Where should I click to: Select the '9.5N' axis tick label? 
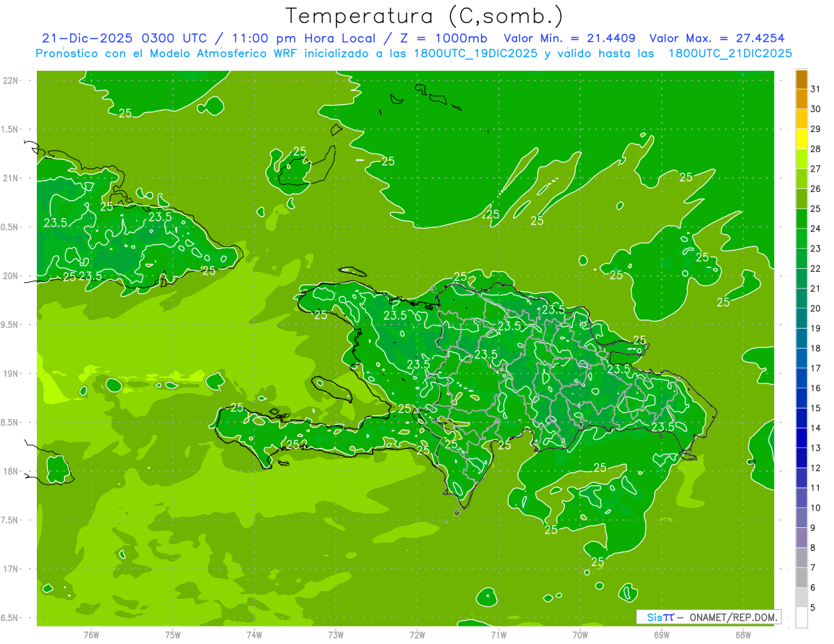(10, 324)
